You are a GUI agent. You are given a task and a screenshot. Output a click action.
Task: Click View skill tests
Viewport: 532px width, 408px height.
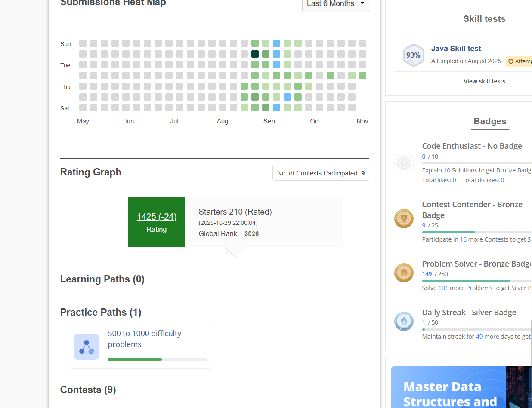click(484, 81)
